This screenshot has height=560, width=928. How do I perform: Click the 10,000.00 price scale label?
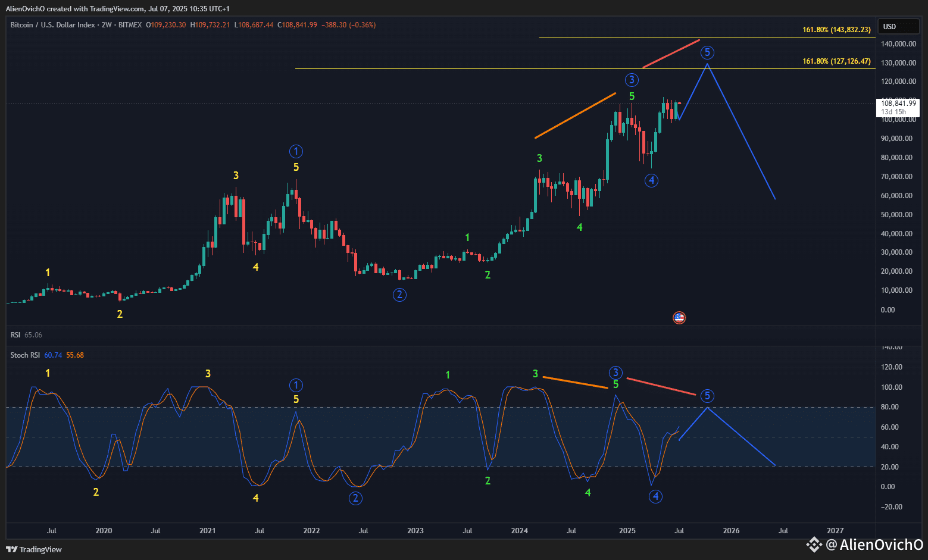(x=896, y=290)
